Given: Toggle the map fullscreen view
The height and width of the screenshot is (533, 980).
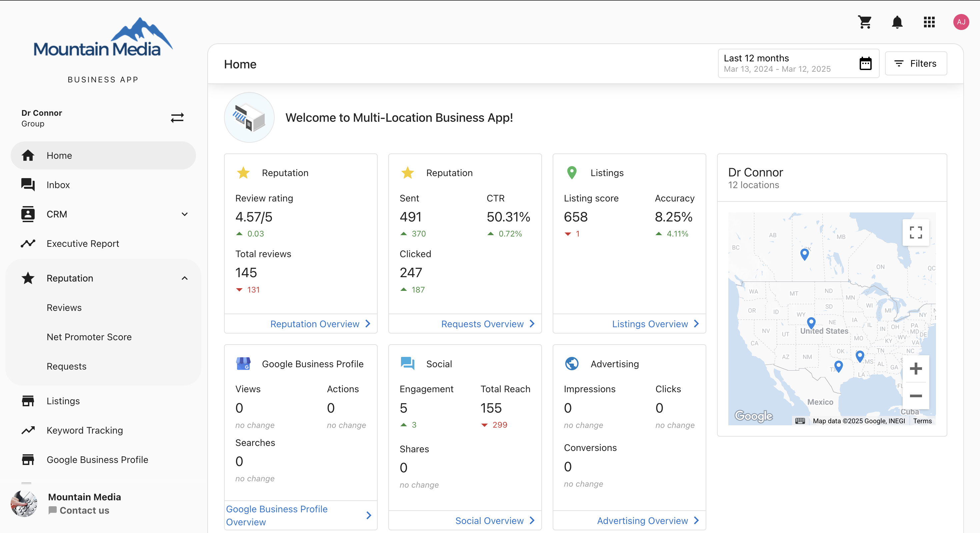Looking at the screenshot, I should coord(916,232).
